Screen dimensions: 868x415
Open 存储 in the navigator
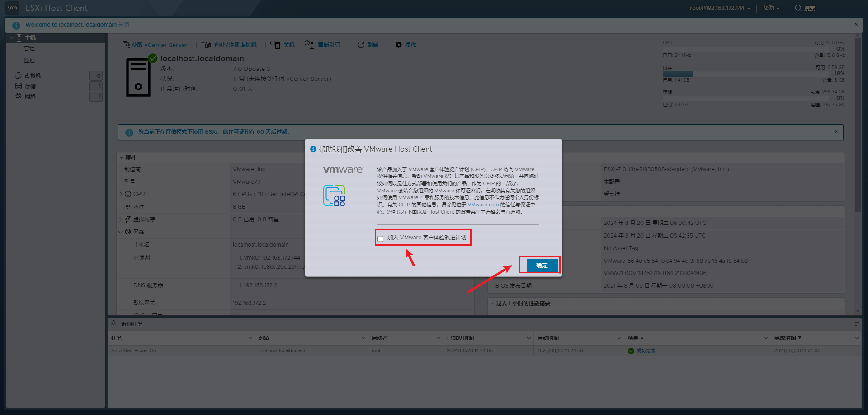30,86
